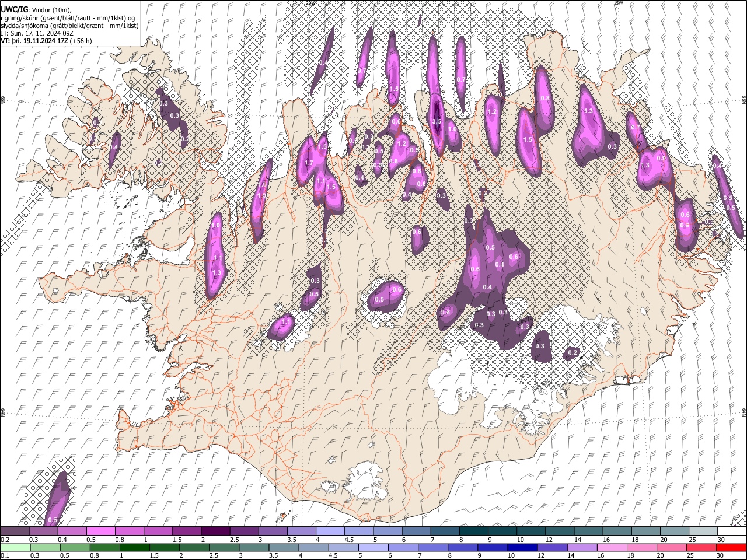
Task: Pick the 16 light pink swatch, lower row
Action: pyautogui.click(x=611, y=547)
